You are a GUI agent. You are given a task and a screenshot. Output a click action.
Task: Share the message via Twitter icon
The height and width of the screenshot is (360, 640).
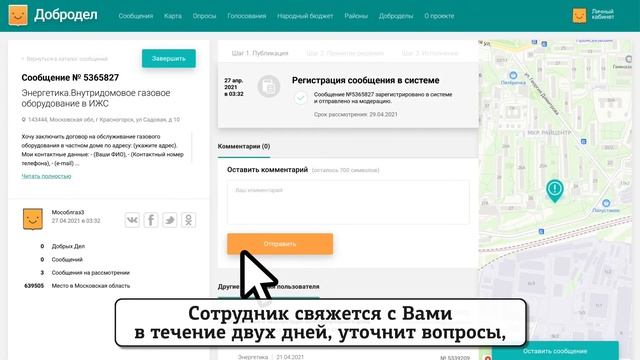click(170, 220)
